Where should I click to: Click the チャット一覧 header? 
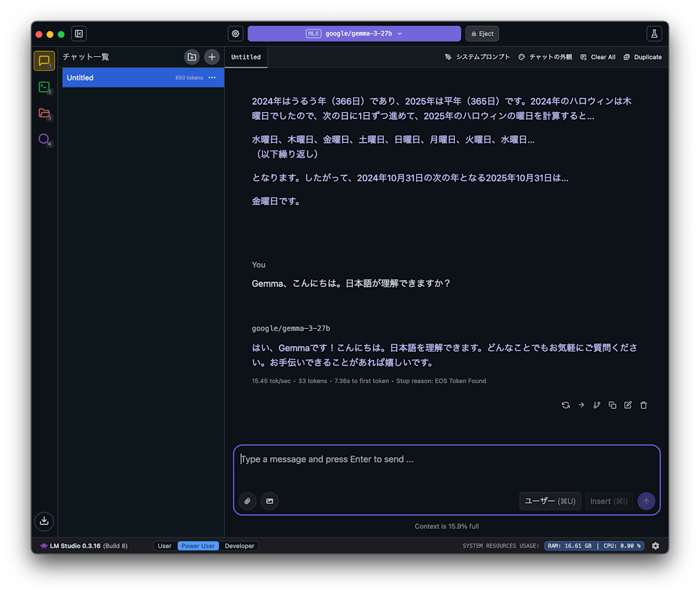(x=86, y=57)
